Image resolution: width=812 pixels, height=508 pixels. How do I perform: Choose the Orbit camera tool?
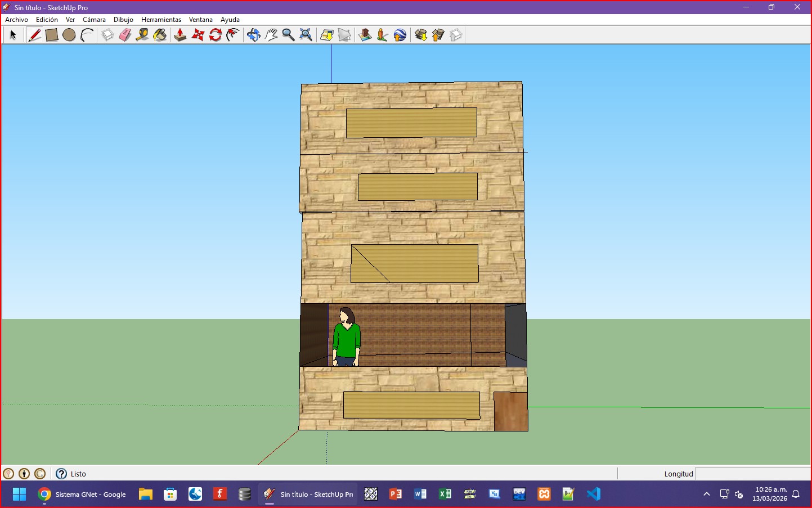click(x=253, y=35)
